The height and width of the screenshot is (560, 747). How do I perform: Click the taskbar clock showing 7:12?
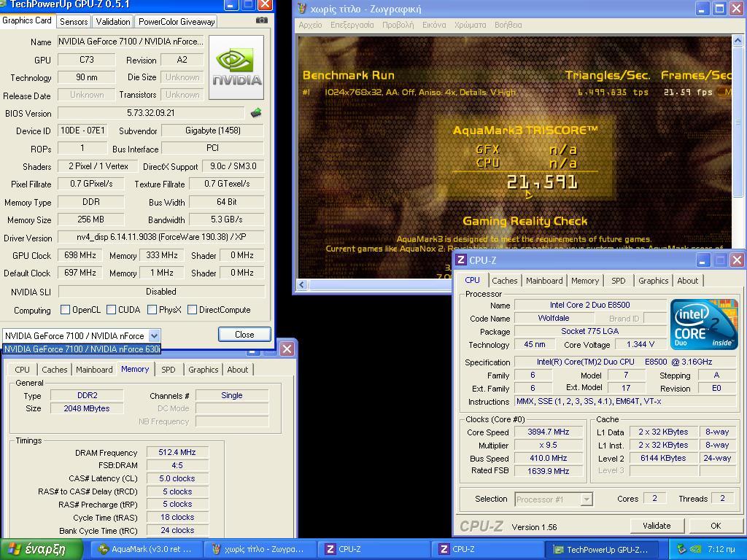[721, 549]
